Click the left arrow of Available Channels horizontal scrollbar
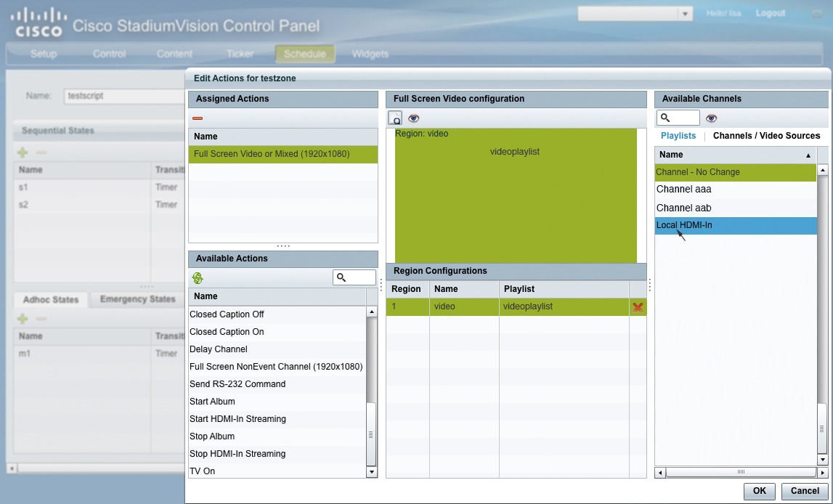Image resolution: width=833 pixels, height=504 pixels. 660,472
